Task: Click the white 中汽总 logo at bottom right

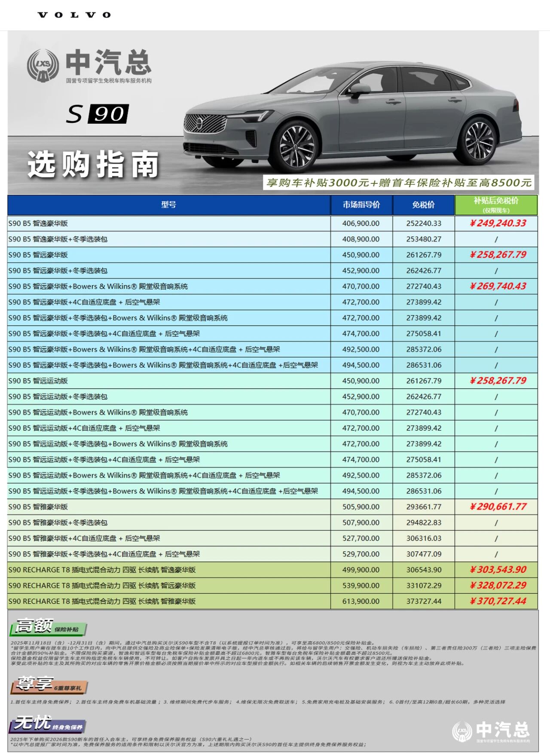Action: pos(491,731)
